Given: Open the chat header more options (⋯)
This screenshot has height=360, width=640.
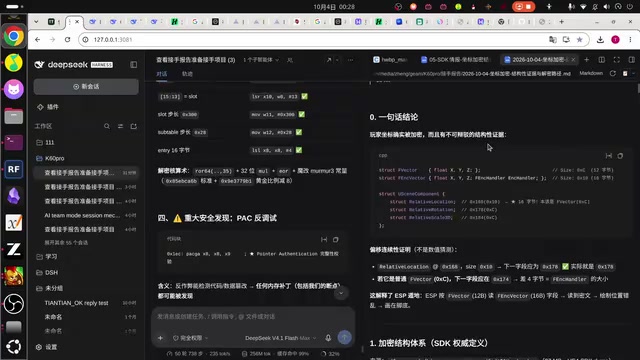Looking at the screenshot, I should tap(350, 60).
